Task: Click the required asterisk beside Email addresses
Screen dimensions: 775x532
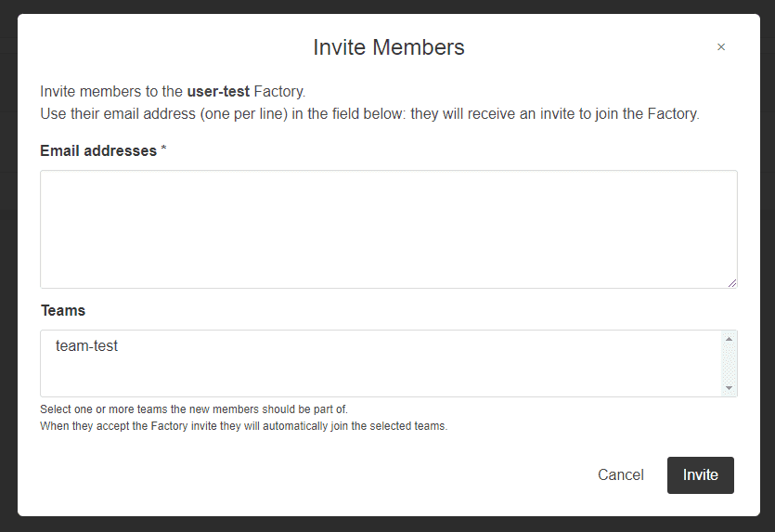Action: (164, 150)
